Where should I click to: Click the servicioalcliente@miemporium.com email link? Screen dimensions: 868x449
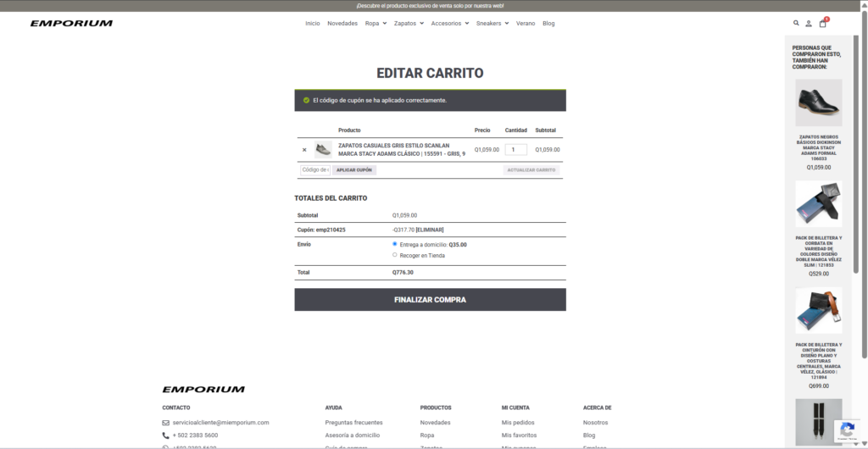tap(221, 423)
